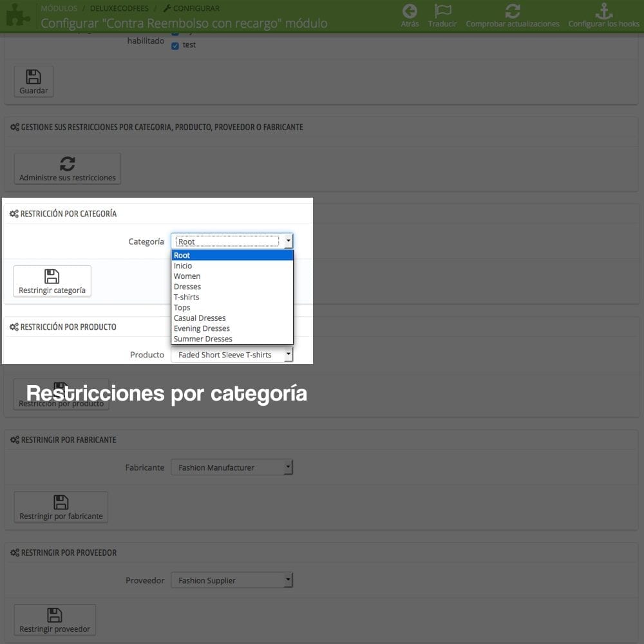Click Restringir proveedor save button
The image size is (644, 644).
(55, 620)
